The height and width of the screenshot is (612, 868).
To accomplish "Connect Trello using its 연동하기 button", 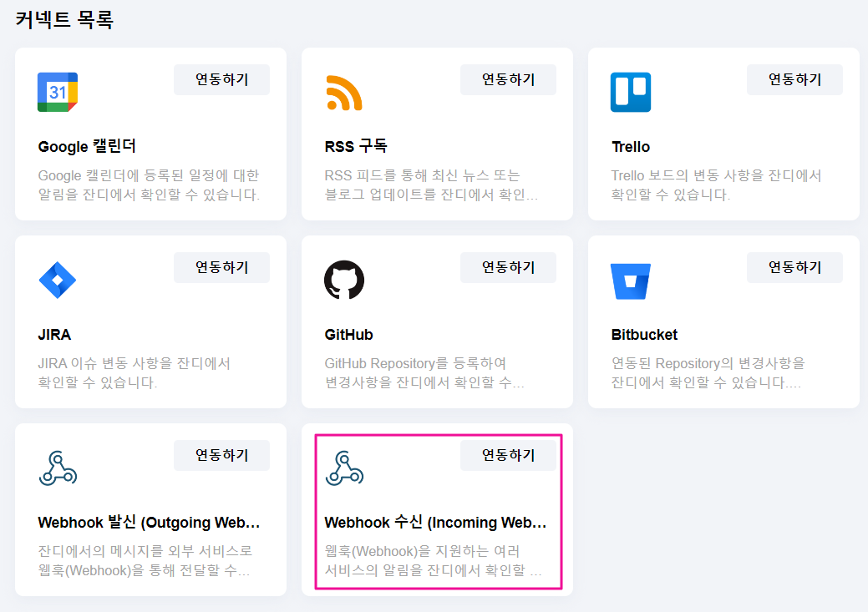I will 794,79.
